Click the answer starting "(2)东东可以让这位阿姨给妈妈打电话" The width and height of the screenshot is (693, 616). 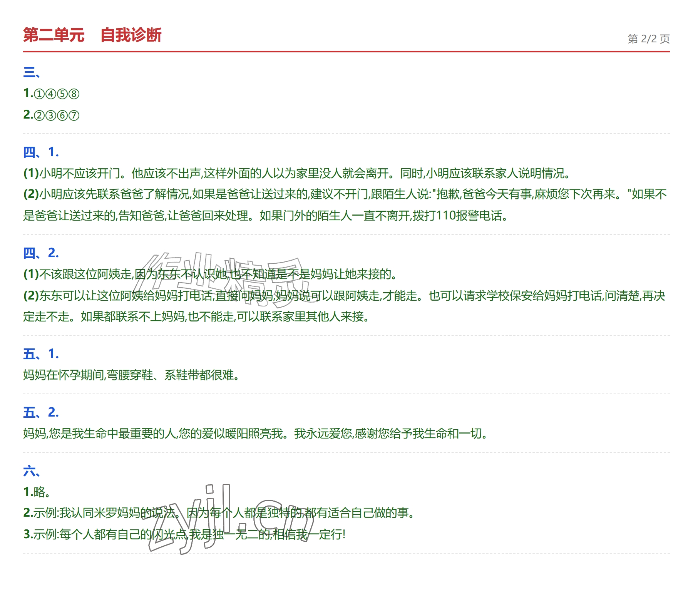(345, 306)
